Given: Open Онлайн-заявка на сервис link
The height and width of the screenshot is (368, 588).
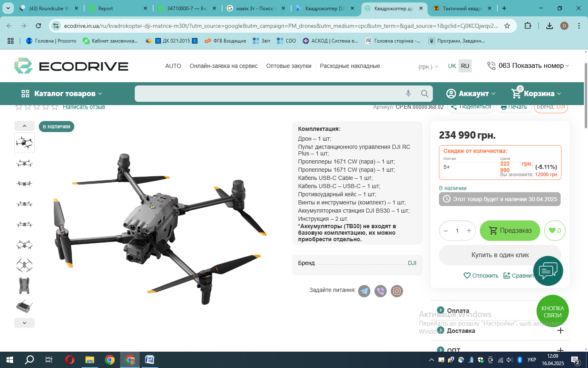Looking at the screenshot, I should pos(224,66).
